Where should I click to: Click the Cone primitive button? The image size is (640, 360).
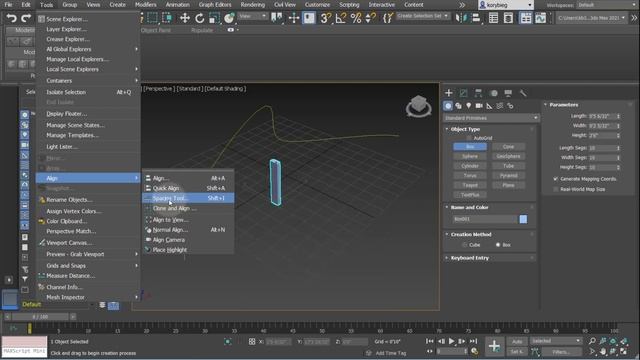point(509,147)
